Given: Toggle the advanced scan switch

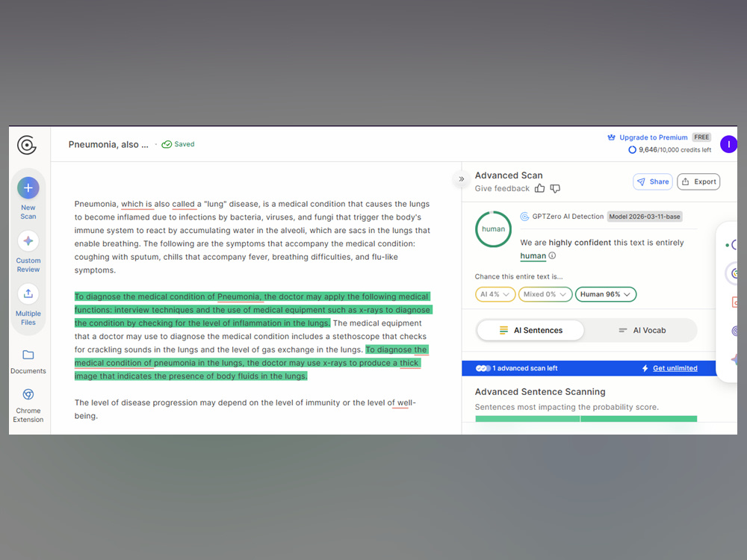Looking at the screenshot, I should click(483, 368).
